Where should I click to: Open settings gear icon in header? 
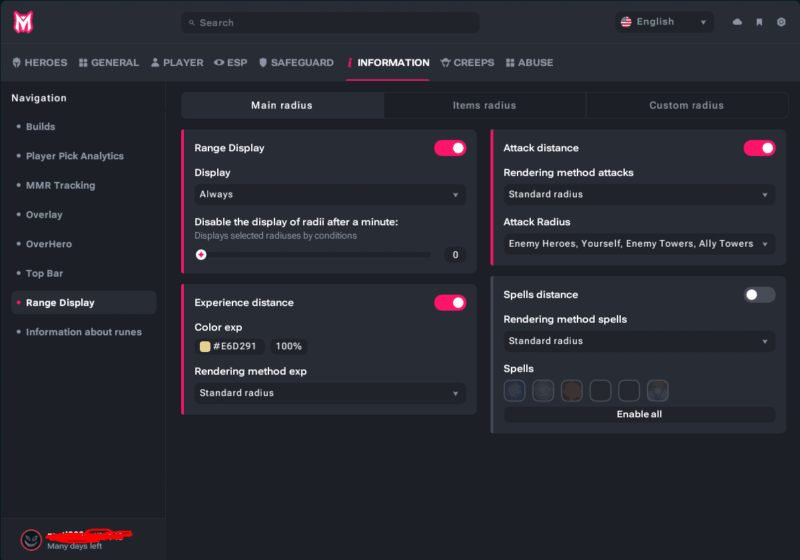pos(781,22)
